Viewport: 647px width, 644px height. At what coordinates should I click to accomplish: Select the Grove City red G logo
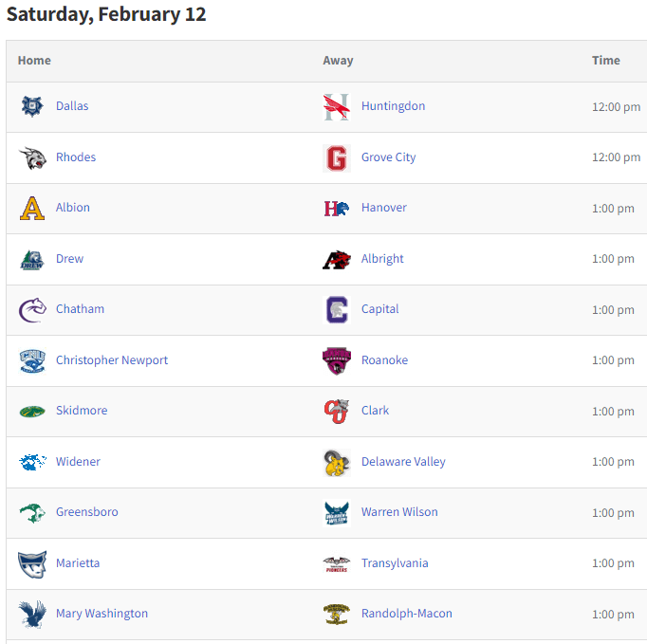pos(337,158)
